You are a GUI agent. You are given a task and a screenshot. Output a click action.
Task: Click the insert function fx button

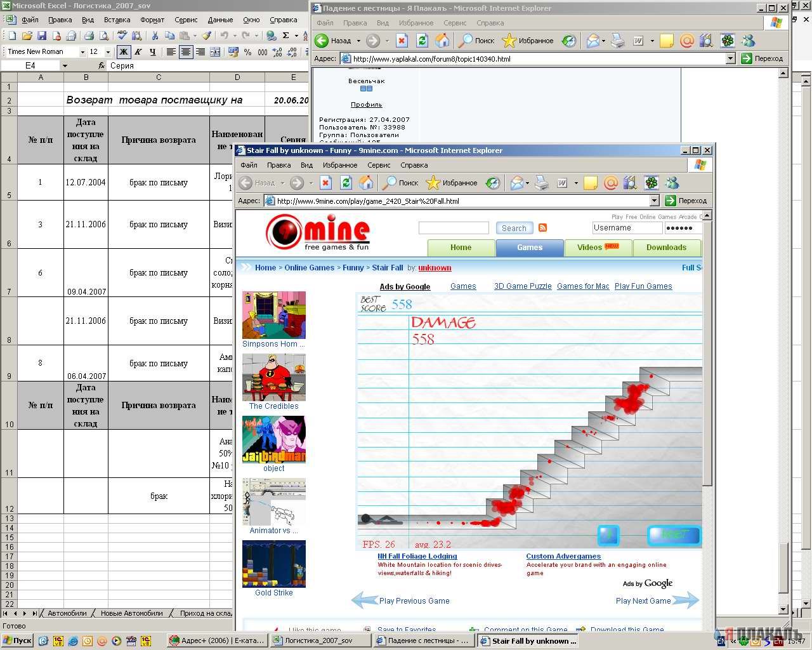click(x=101, y=65)
